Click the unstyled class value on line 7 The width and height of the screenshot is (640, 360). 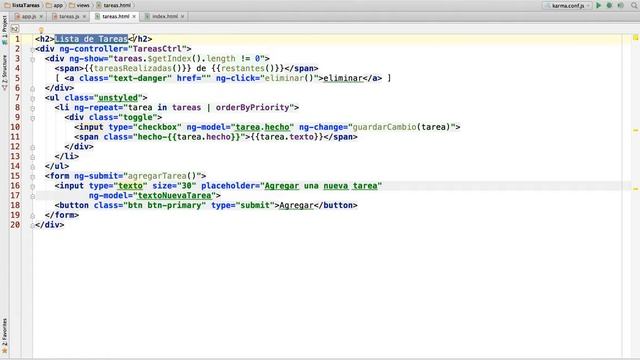click(118, 98)
